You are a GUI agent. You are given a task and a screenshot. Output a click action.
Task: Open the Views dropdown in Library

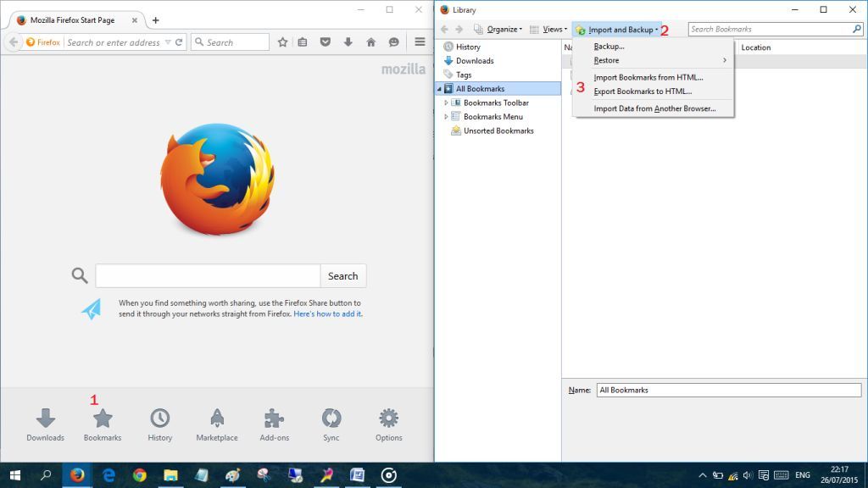pos(548,30)
